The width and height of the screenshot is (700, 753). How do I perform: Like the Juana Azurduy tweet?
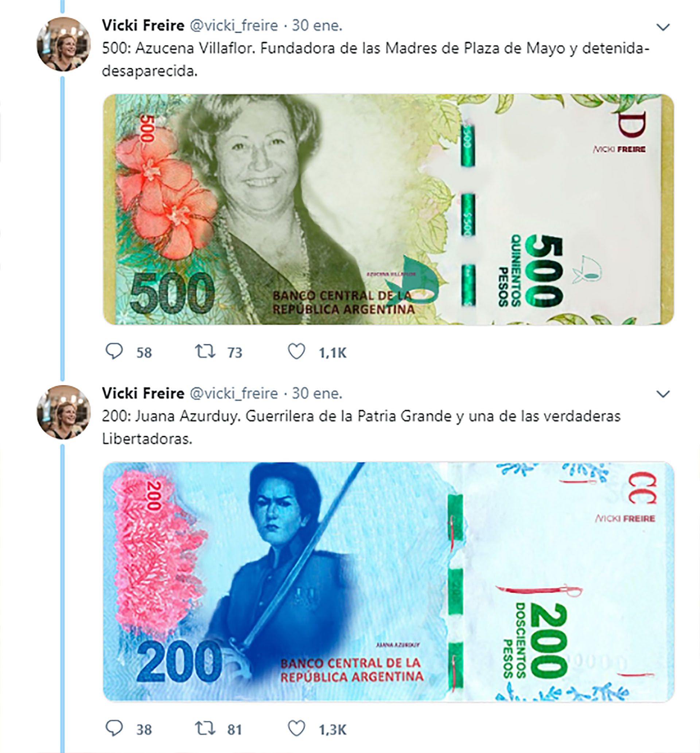(296, 727)
